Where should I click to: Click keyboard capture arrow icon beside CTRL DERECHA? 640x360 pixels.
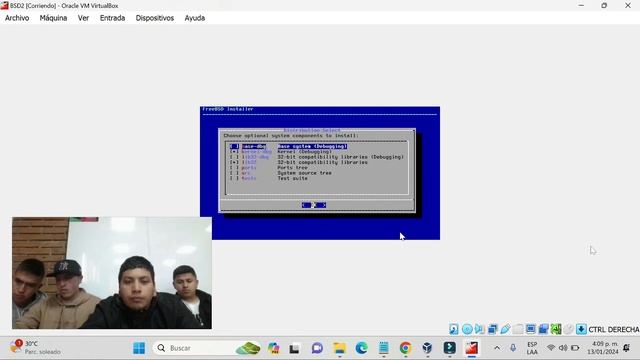[x=581, y=329]
